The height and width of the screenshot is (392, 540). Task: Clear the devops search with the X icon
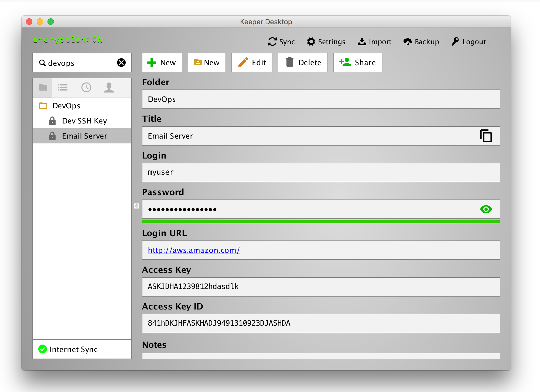[121, 63]
